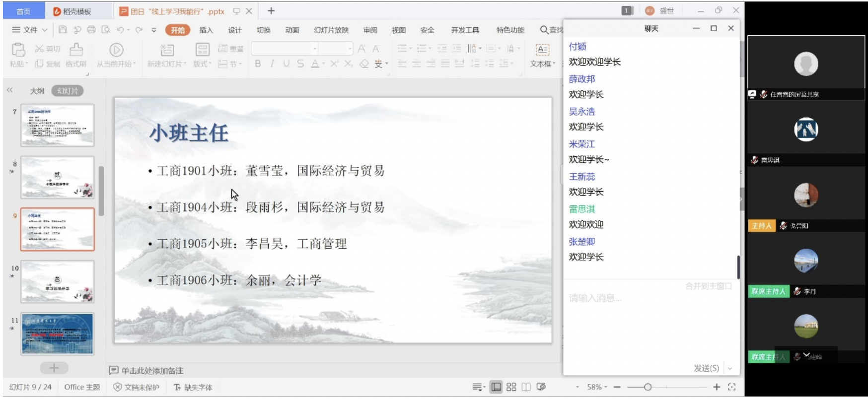This screenshot has width=868, height=399.
Task: Switch to the 大纲 outline tab
Action: pos(37,91)
